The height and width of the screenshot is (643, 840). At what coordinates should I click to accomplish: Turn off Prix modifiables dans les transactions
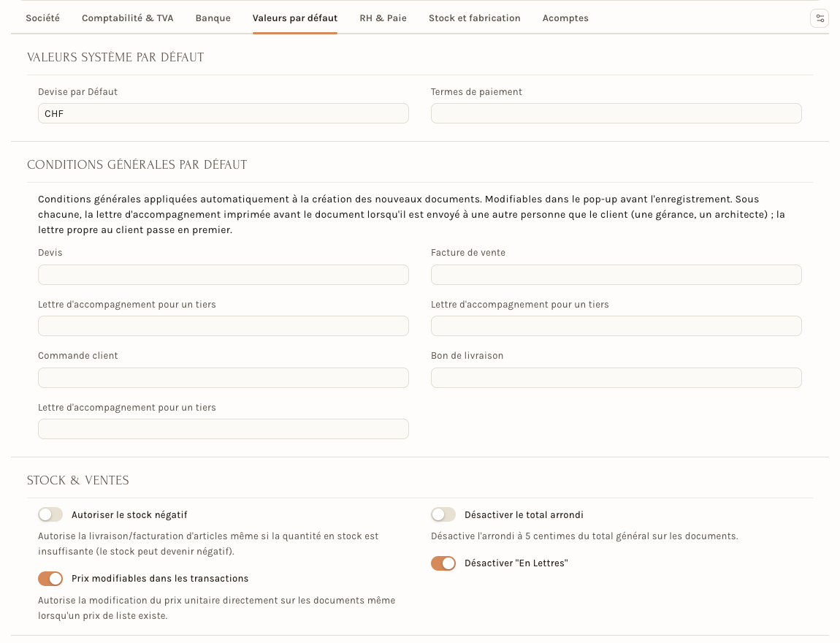tap(50, 579)
